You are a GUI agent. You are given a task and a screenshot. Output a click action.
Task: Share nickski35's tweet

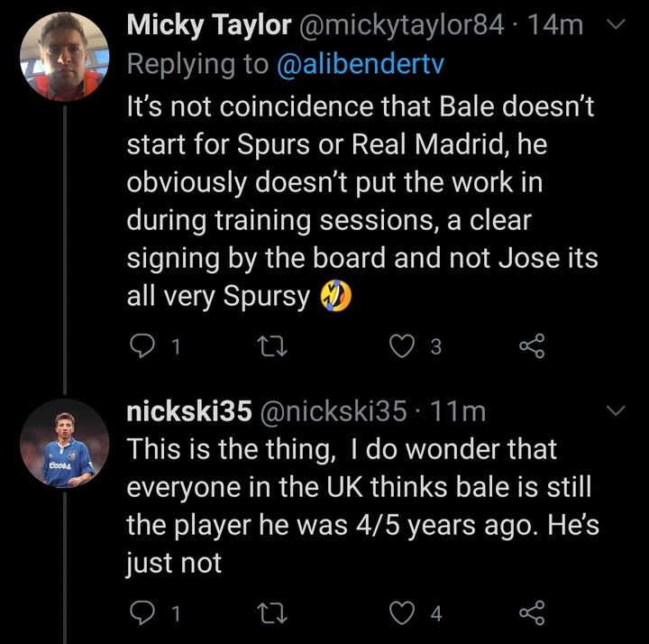533,612
